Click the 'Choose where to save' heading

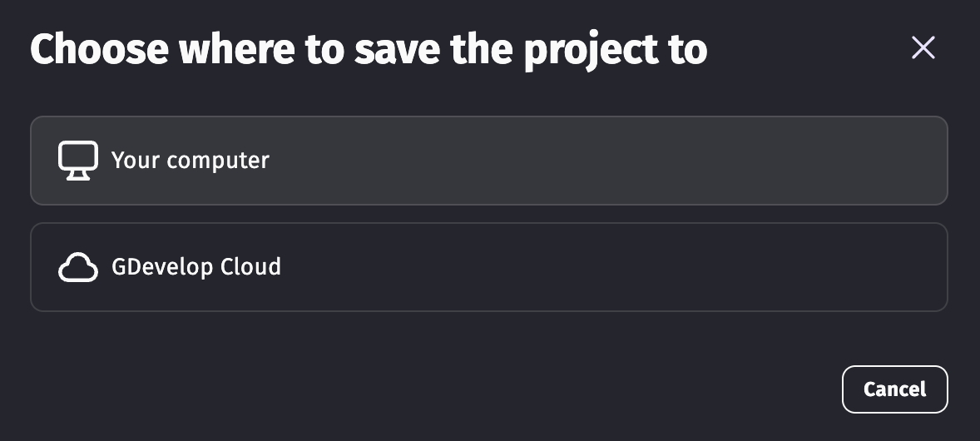point(369,50)
